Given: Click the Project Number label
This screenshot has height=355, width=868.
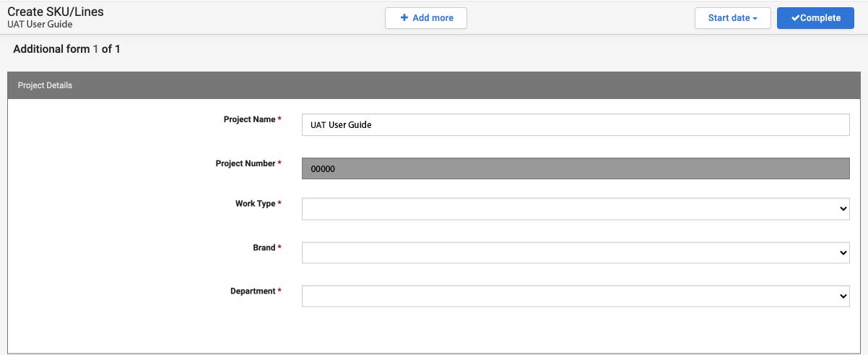Looking at the screenshot, I should click(x=246, y=163).
